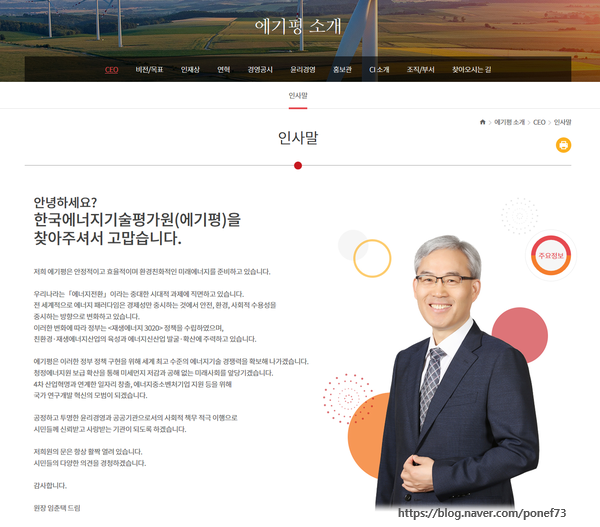Open the CEO menu item
The image size is (600, 527).
[x=111, y=70]
